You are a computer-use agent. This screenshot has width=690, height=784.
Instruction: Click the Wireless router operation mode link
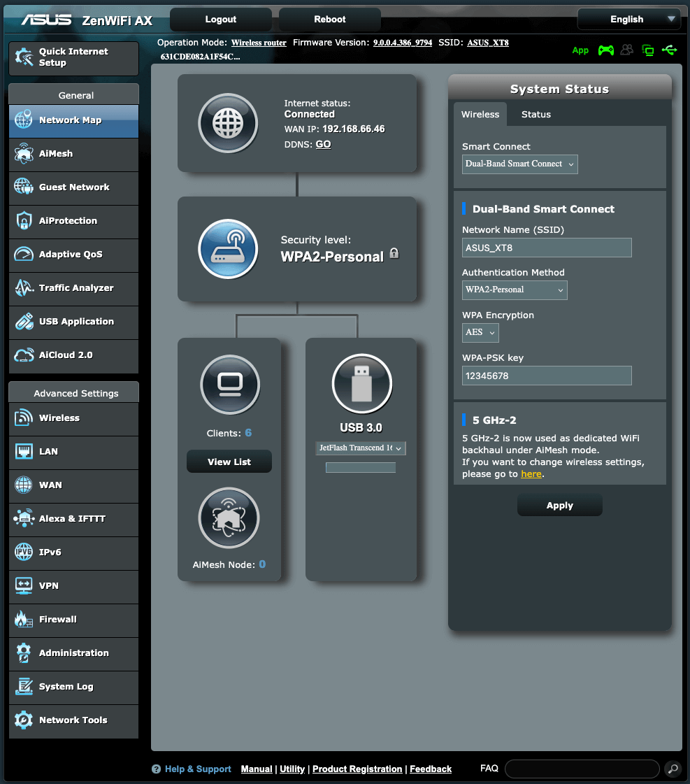tap(259, 43)
